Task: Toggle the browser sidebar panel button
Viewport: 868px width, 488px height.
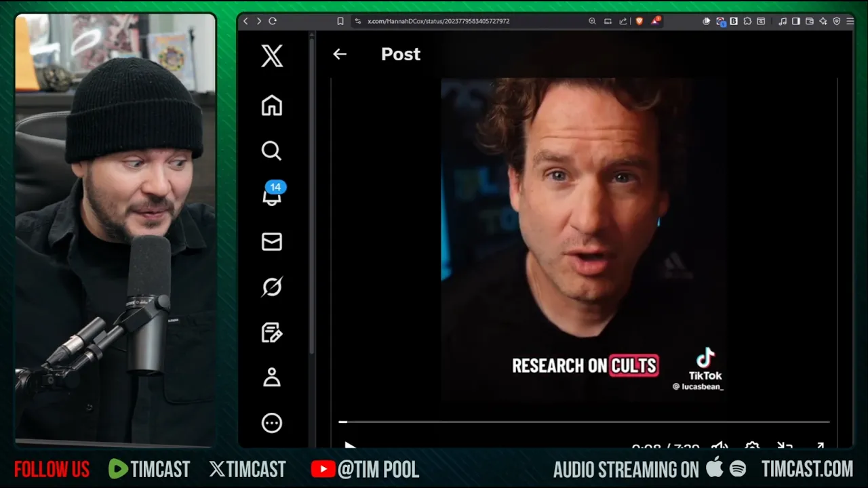Action: (x=796, y=21)
